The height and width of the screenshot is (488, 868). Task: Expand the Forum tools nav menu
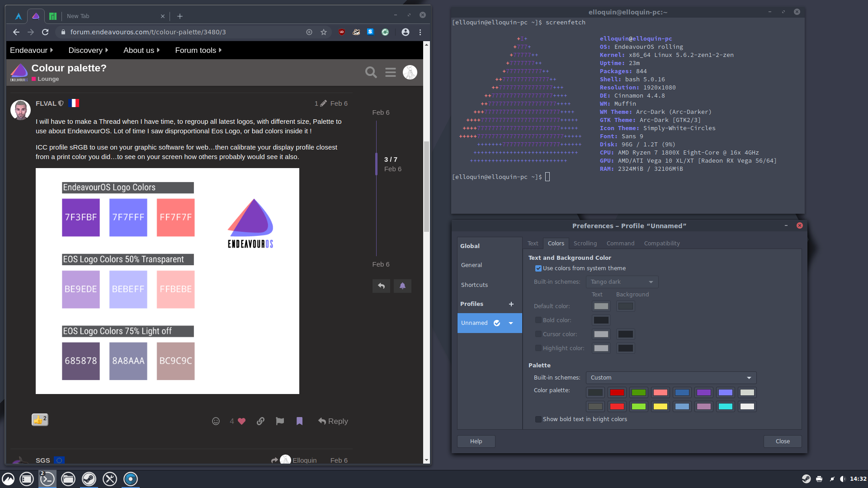pos(198,50)
